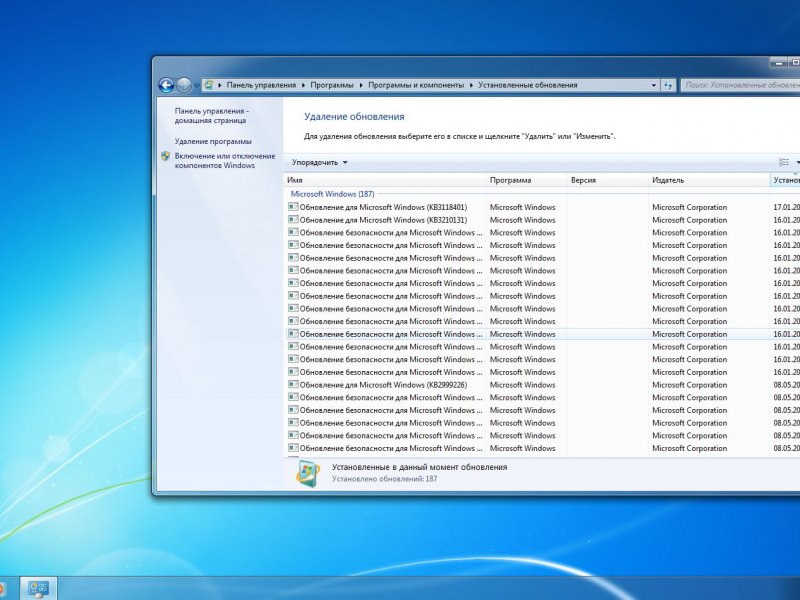
Task: Select update KB3118401 row
Action: tap(541, 207)
